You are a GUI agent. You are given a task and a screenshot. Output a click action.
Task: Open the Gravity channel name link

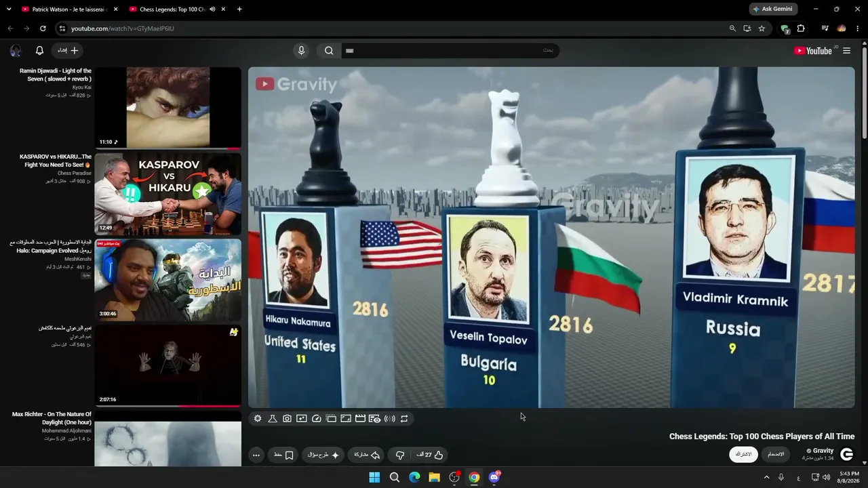(823, 451)
